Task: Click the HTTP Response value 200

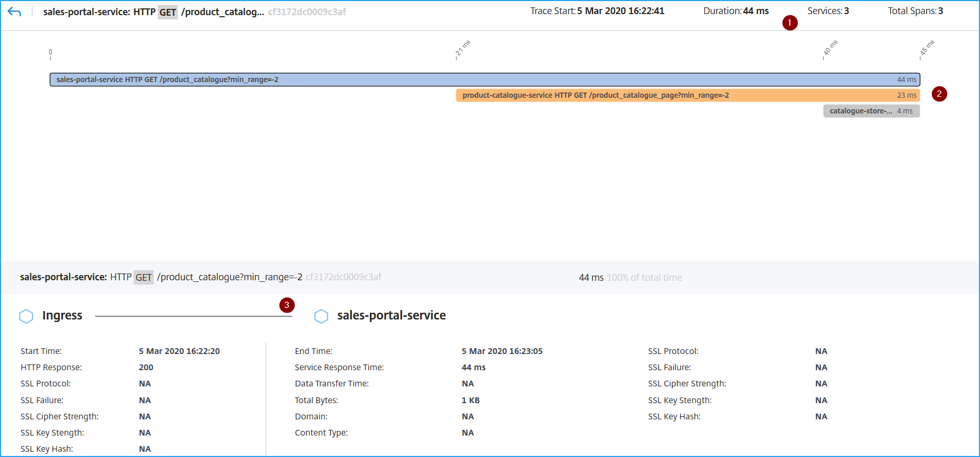Action: click(x=146, y=368)
